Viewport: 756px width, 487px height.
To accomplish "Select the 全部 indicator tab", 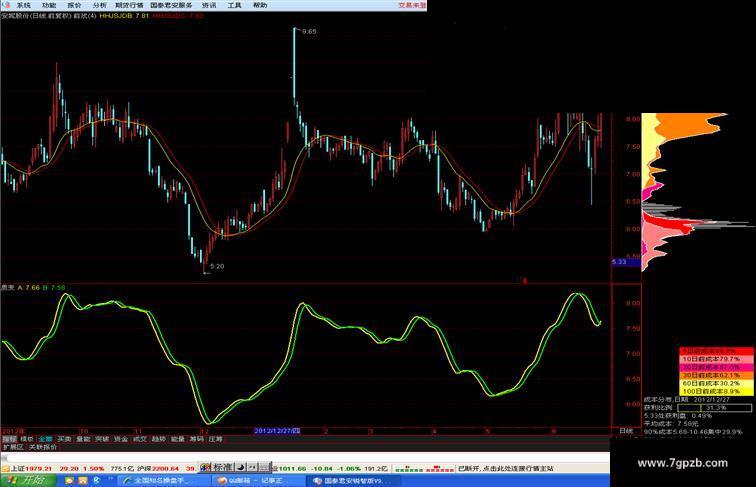I will point(45,439).
